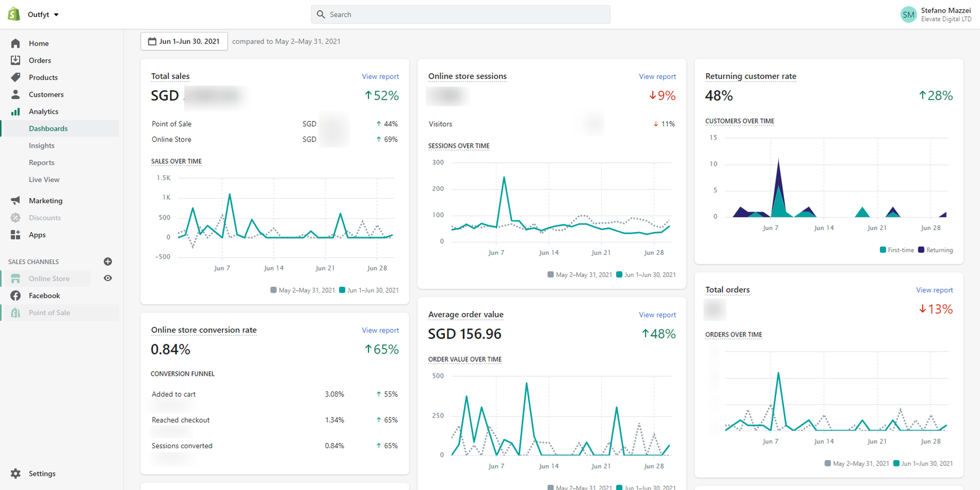The height and width of the screenshot is (490, 980).
Task: Click the Products tag icon
Action: point(16,77)
